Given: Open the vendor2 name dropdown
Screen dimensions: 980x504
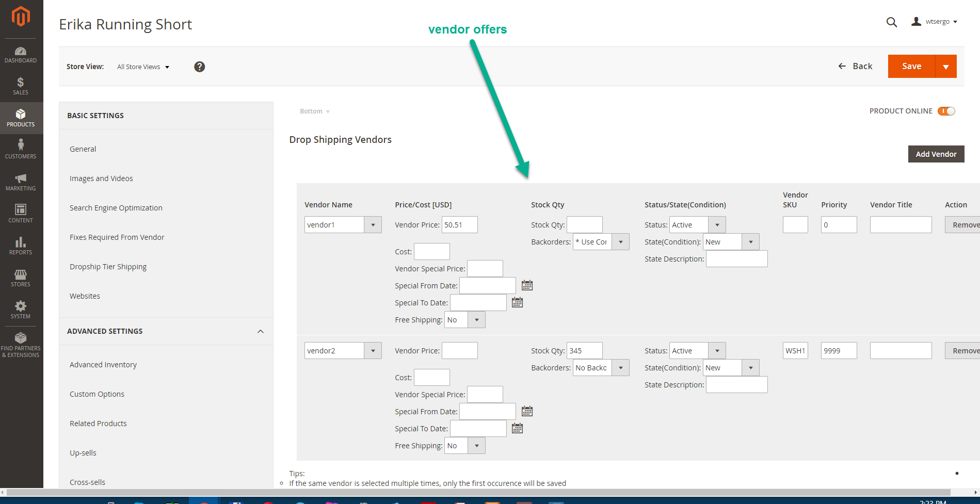Looking at the screenshot, I should [343, 351].
